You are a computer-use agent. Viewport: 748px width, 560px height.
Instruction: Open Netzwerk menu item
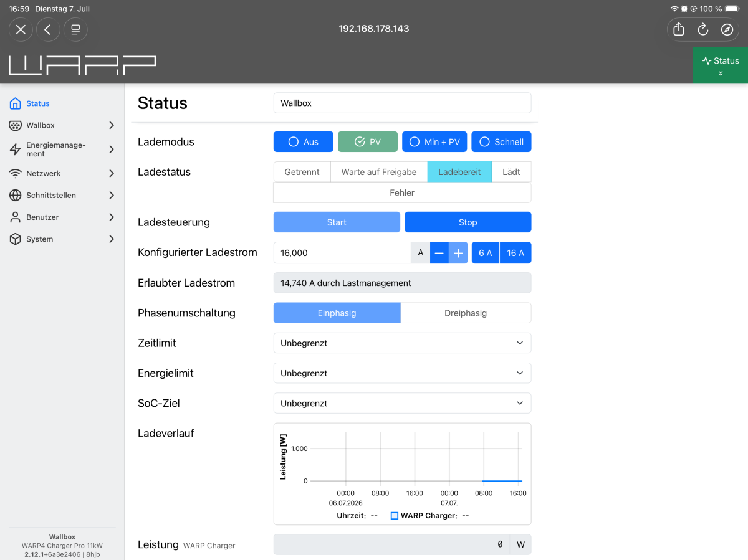pyautogui.click(x=62, y=173)
